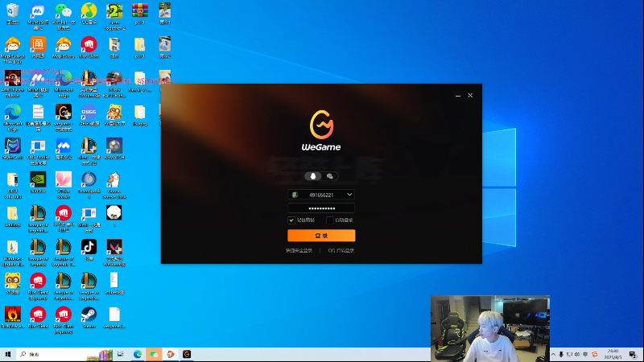
Task: Select the WeChat desktop shortcut
Action: tap(64, 16)
